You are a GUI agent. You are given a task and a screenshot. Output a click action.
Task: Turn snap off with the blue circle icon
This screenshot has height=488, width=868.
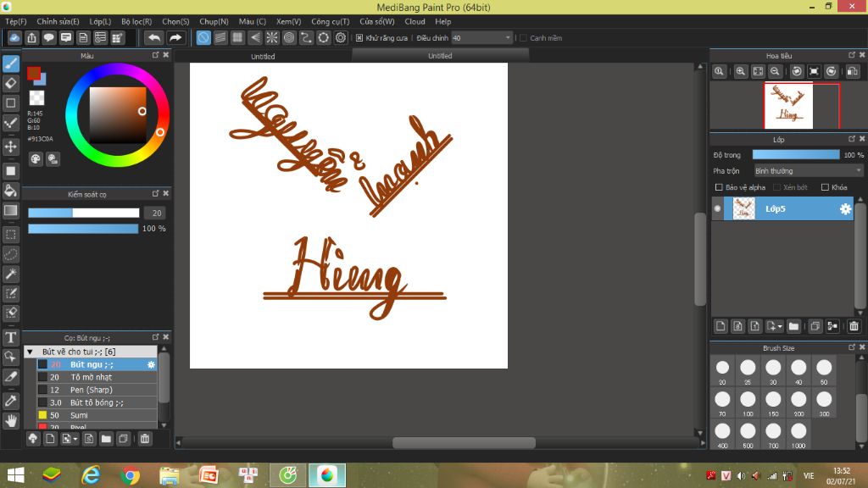203,37
